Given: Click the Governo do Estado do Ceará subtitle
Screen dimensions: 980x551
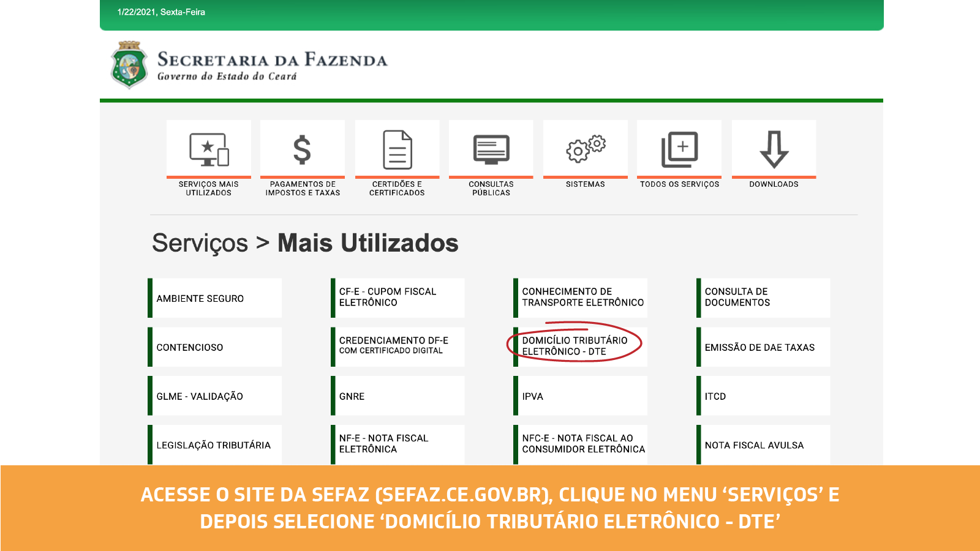Looking at the screenshot, I should (227, 77).
